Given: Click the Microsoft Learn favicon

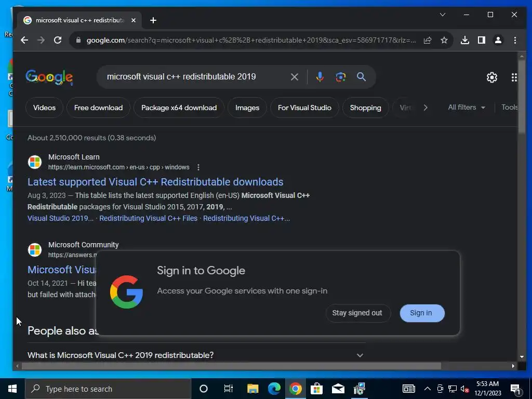Looking at the screenshot, I should click(x=35, y=162).
